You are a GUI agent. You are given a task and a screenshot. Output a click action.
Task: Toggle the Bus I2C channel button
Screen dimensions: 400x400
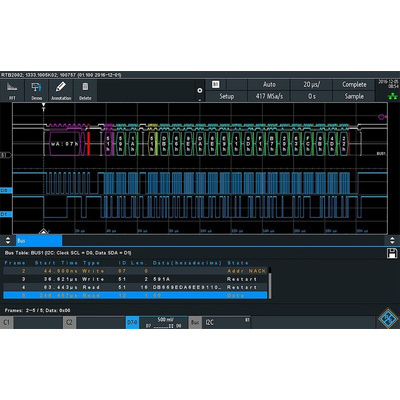(x=195, y=322)
